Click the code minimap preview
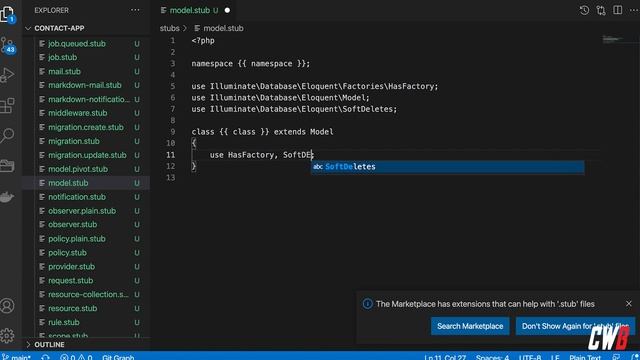 pyautogui.click(x=612, y=39)
